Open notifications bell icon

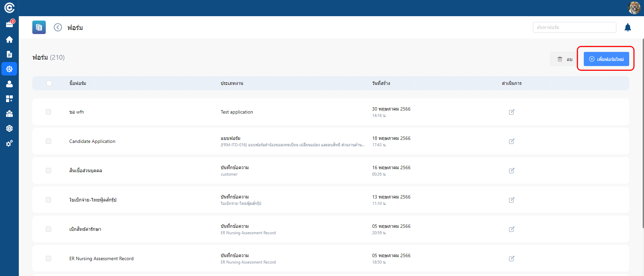tap(628, 27)
